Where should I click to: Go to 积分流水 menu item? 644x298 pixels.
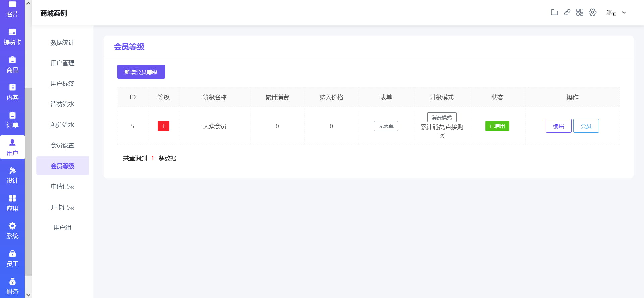[62, 125]
